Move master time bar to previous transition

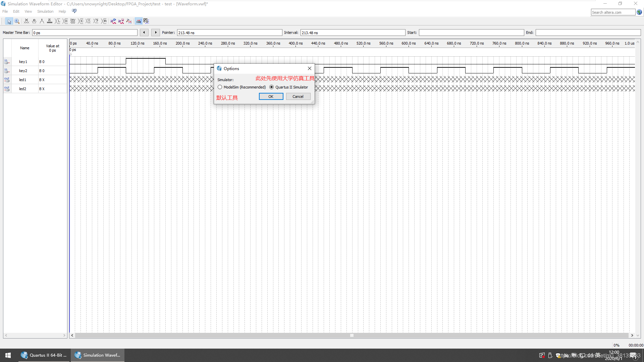(x=144, y=33)
